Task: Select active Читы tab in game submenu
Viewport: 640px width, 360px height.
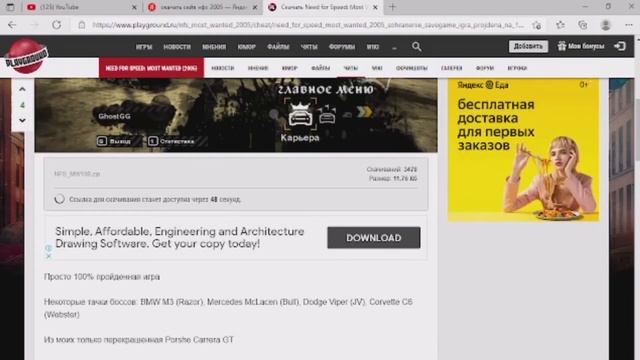Action: [x=350, y=68]
